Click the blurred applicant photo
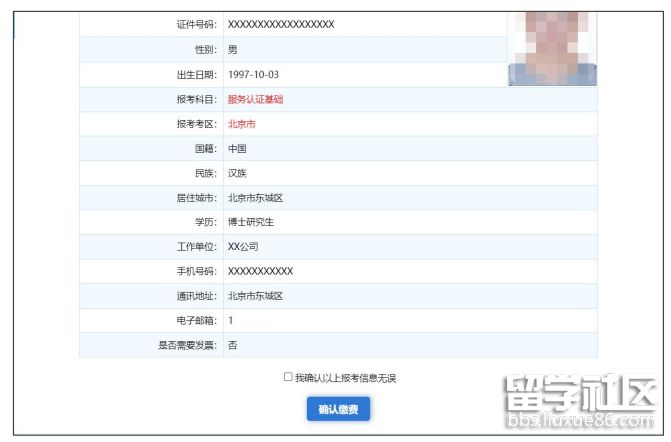671x442 pixels. [552, 45]
